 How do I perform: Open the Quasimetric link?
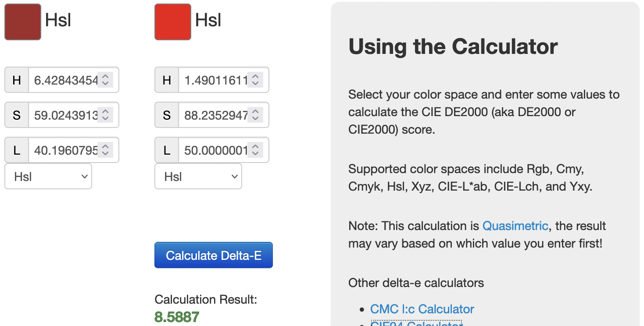515,226
